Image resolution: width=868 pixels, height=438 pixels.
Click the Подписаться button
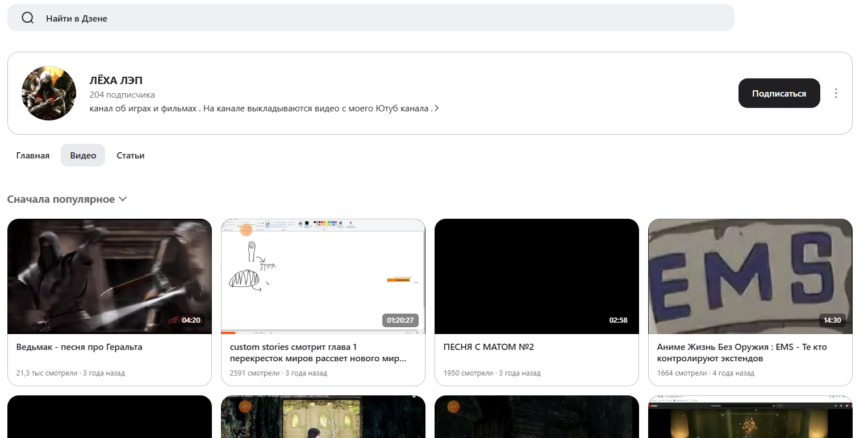(779, 93)
